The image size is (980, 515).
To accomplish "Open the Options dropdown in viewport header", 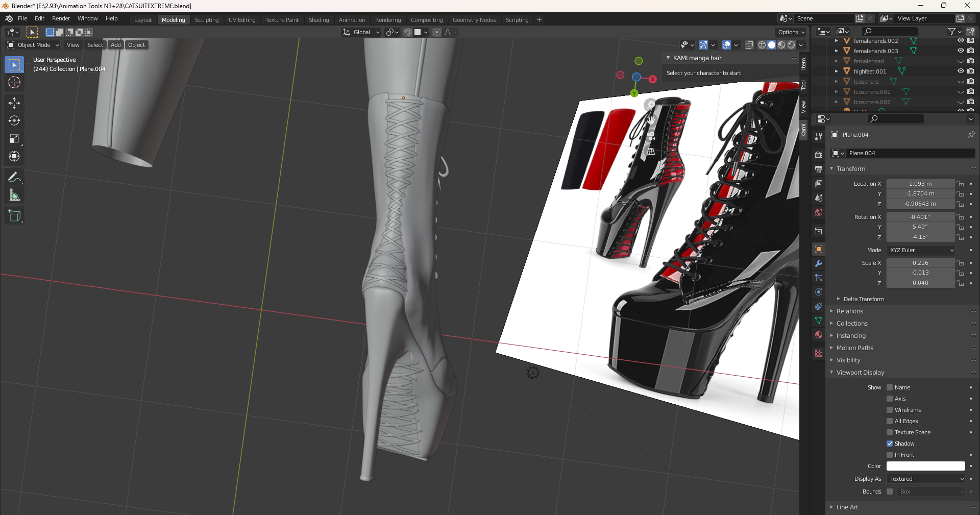I will point(791,32).
